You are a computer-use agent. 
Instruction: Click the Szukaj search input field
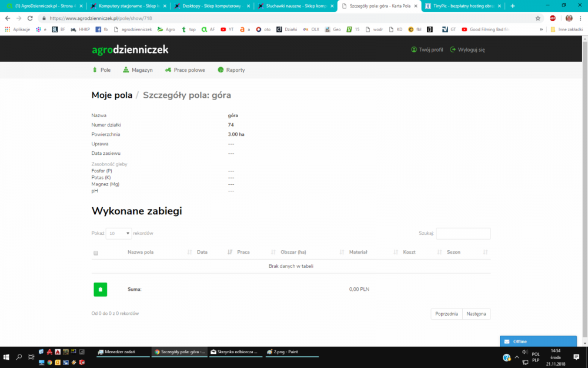click(463, 234)
